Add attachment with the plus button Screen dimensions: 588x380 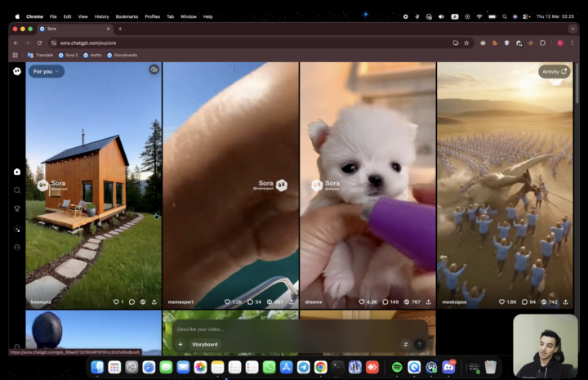coord(180,344)
